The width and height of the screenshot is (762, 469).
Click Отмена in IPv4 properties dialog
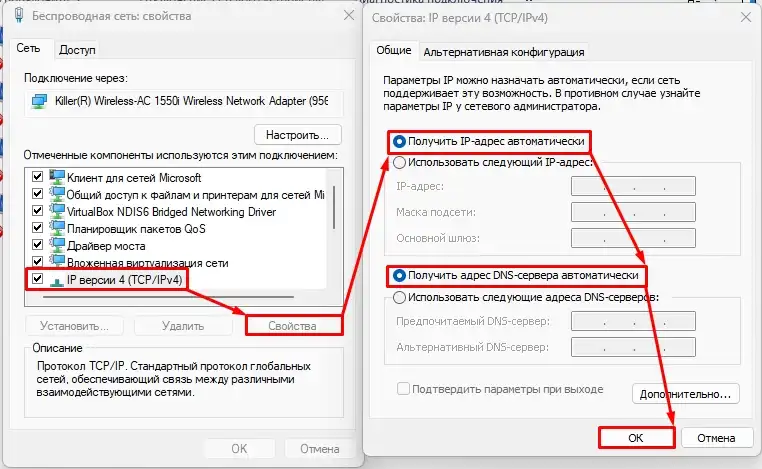(x=716, y=438)
